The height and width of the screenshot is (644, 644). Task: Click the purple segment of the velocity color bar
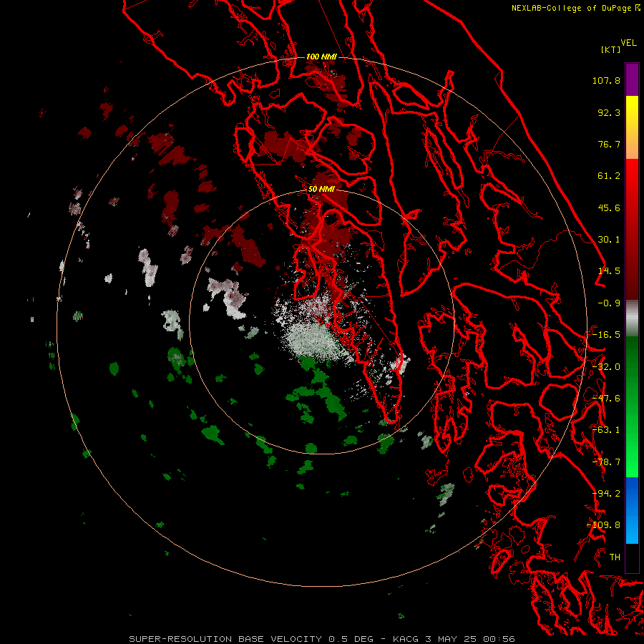pyautogui.click(x=632, y=79)
